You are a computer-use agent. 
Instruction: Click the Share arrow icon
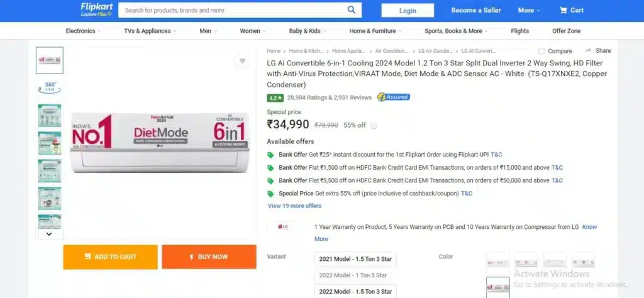(588, 50)
